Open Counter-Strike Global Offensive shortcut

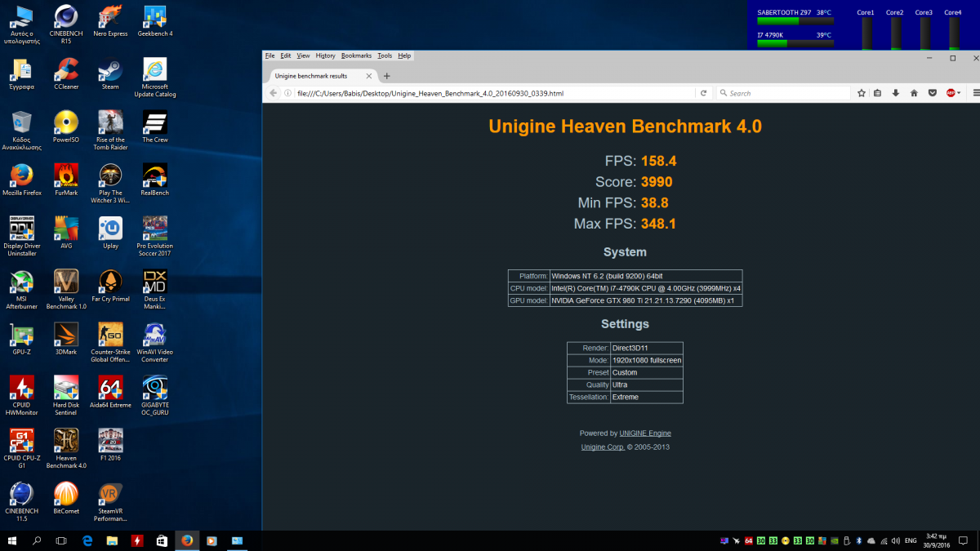110,343
